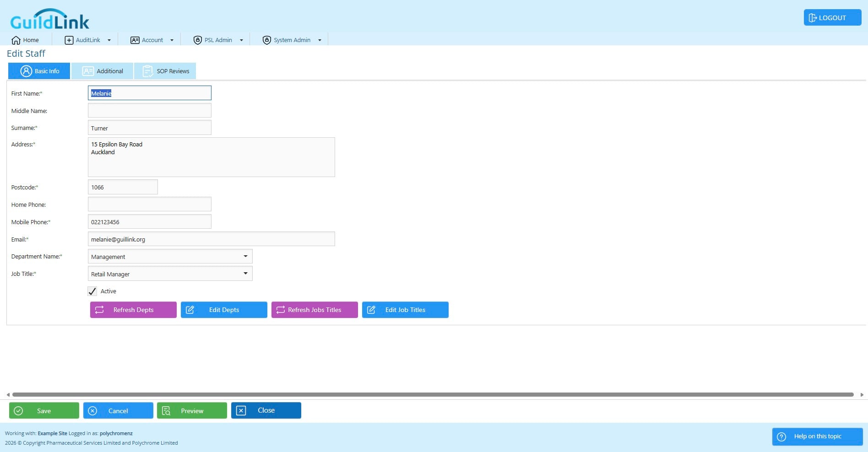Click the Edit Job Titles pencil icon
Screen dimensions: 868x452
tap(371, 310)
